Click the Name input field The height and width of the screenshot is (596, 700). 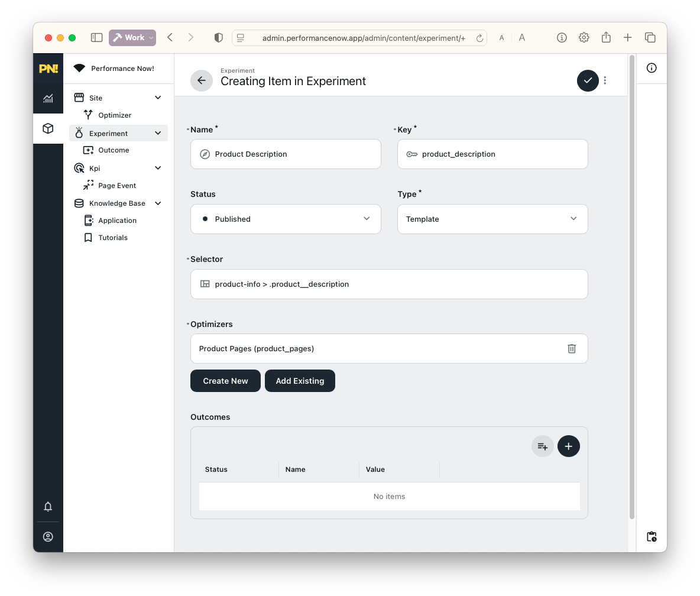click(286, 154)
